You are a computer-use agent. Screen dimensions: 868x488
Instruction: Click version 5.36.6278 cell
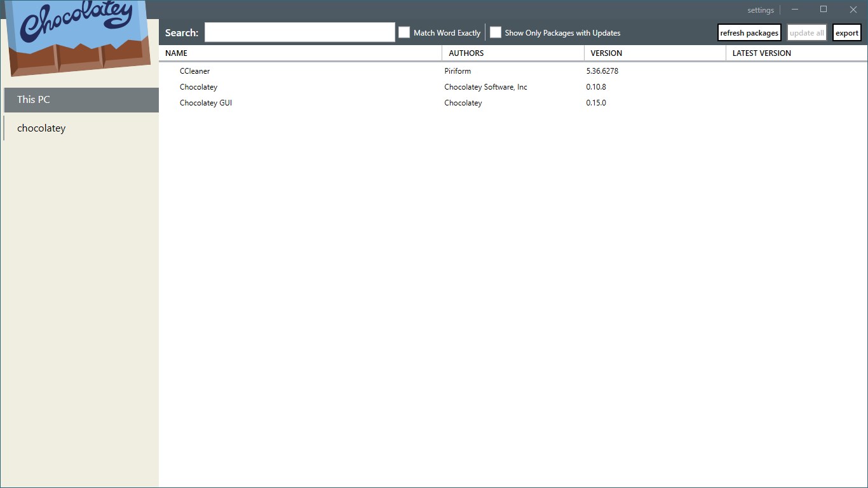[602, 71]
